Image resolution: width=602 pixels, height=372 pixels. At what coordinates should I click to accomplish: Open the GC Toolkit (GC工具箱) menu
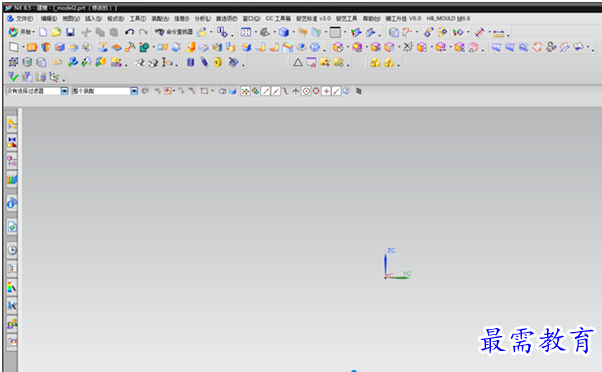pyautogui.click(x=278, y=18)
